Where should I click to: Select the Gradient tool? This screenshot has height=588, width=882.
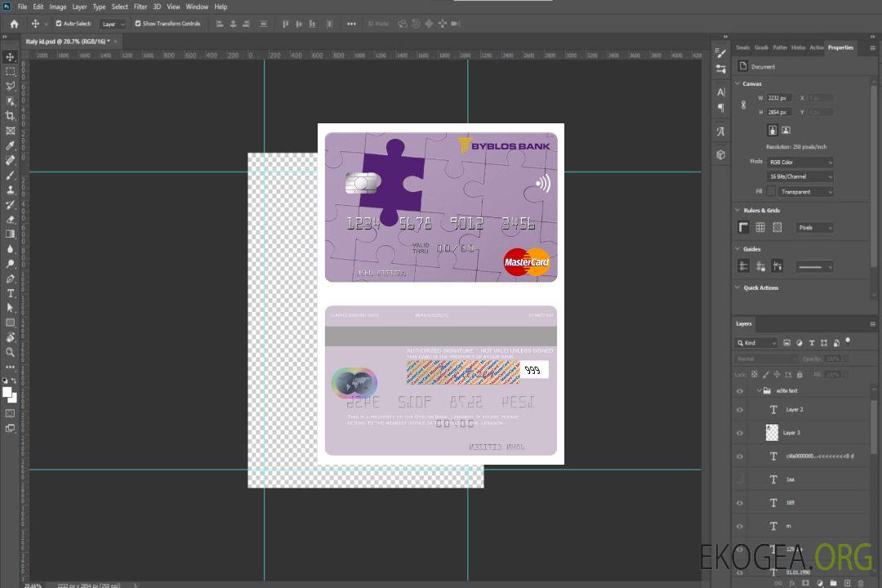tap(10, 234)
